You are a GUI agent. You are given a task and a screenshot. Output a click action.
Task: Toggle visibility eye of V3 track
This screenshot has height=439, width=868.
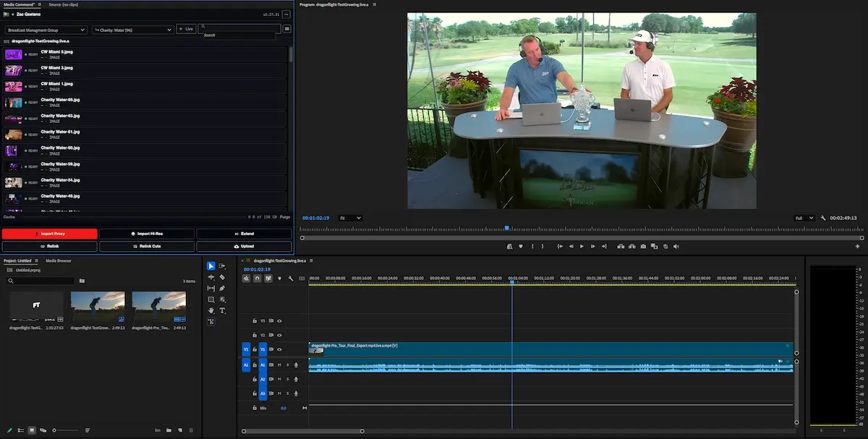pos(279,320)
